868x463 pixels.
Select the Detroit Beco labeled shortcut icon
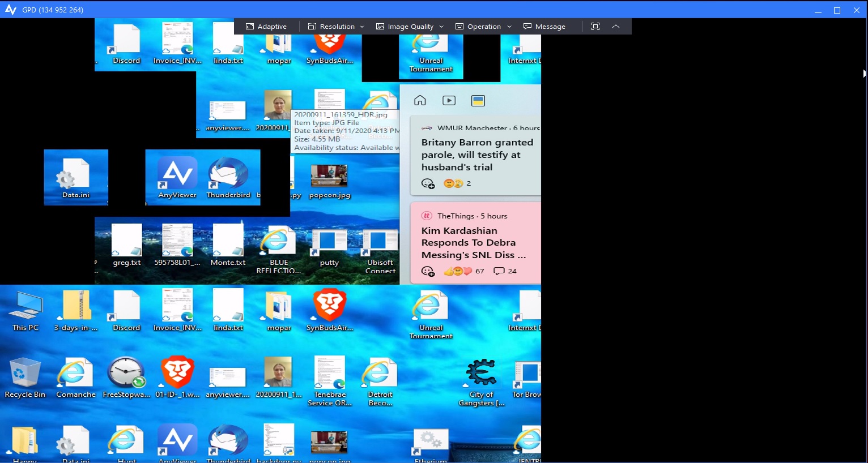[380, 381]
